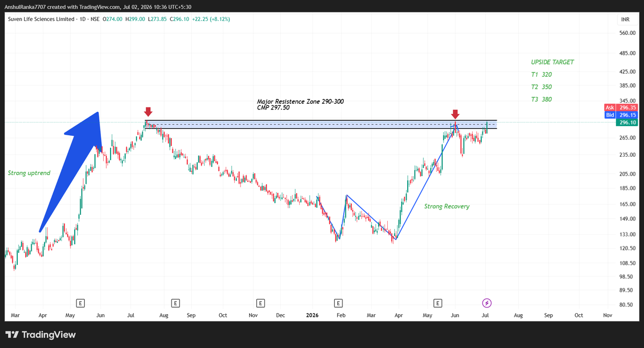The height and width of the screenshot is (348, 644).
Task: Click the high value H299.00
Action: coord(135,19)
